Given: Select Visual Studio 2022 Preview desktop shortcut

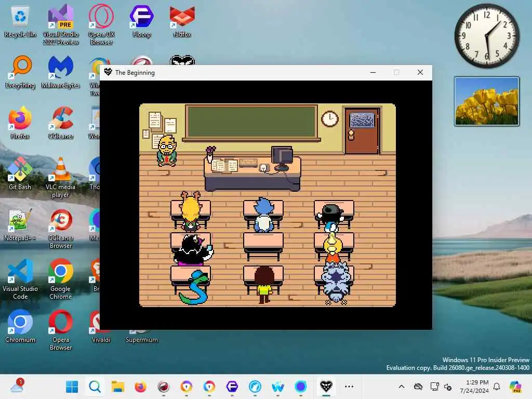Looking at the screenshot, I should point(61,24).
